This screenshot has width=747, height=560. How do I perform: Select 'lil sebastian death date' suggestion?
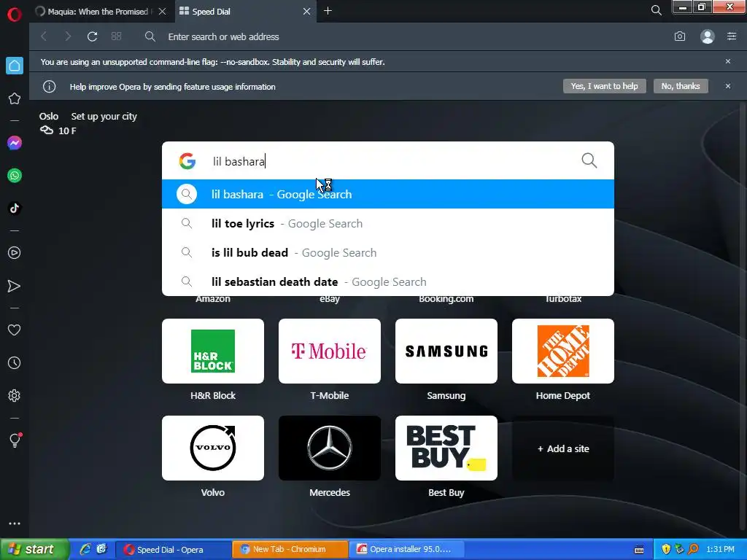[388, 281]
